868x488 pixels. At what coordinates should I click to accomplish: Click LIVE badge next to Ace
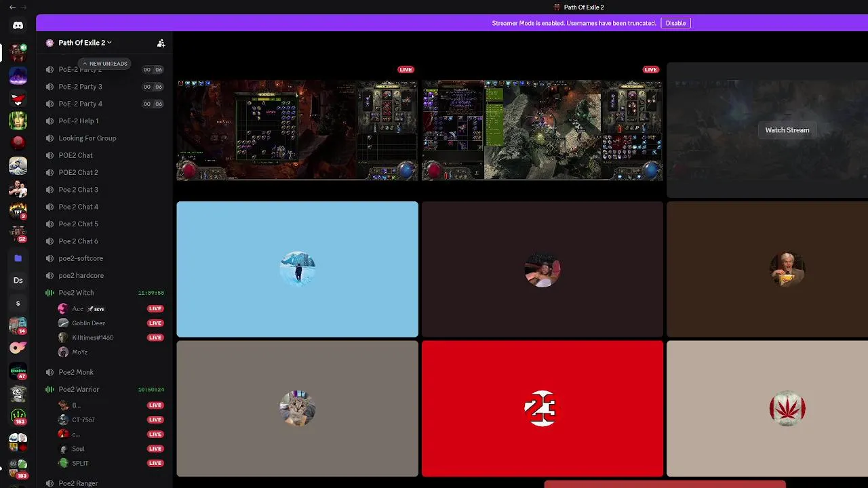point(155,308)
